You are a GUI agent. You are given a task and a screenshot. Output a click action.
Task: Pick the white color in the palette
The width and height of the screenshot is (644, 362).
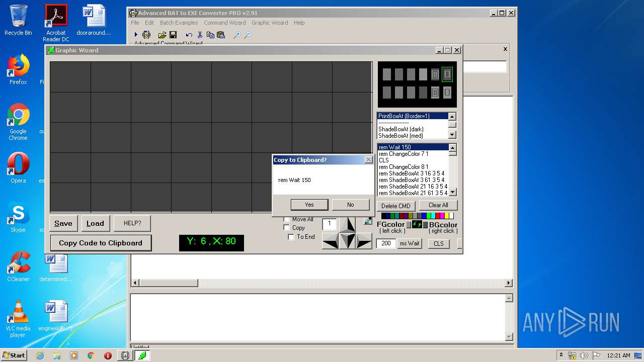[451, 216]
